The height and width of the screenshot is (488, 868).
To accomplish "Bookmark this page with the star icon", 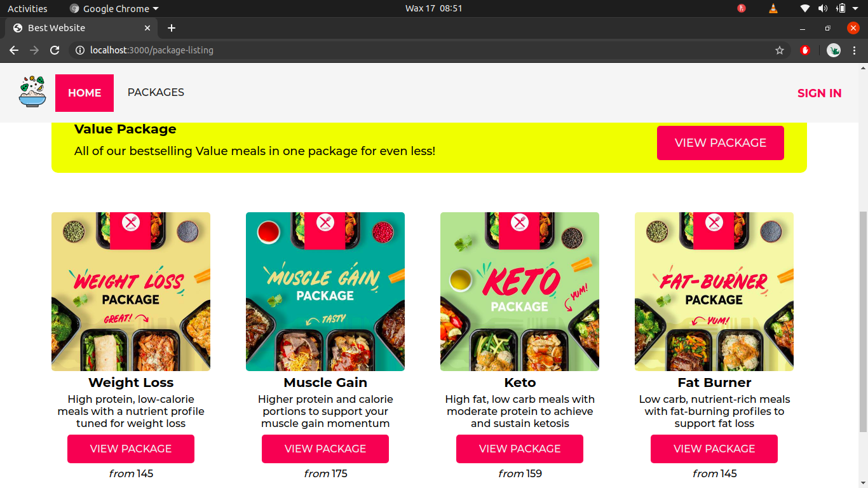I will click(780, 50).
